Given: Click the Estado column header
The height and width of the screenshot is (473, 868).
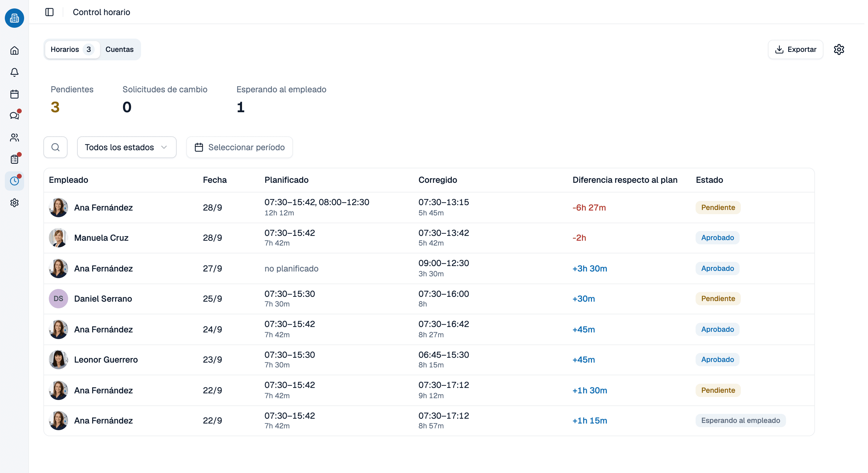Looking at the screenshot, I should click(709, 180).
